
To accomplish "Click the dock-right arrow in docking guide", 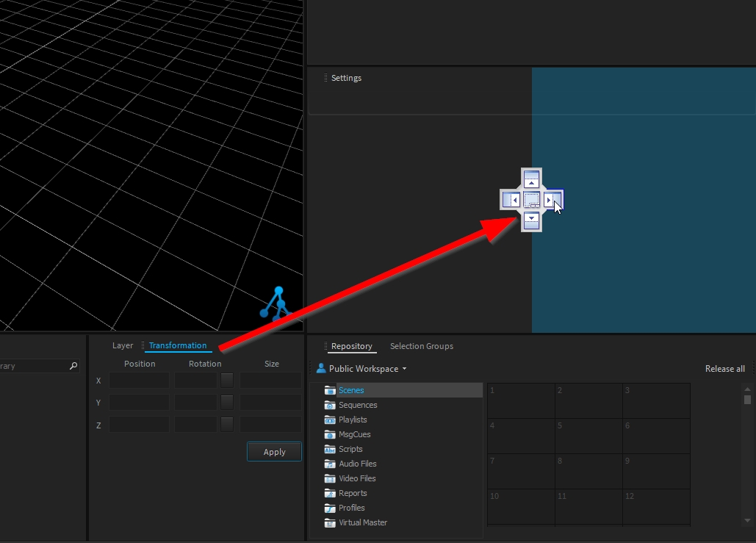I will click(x=552, y=200).
